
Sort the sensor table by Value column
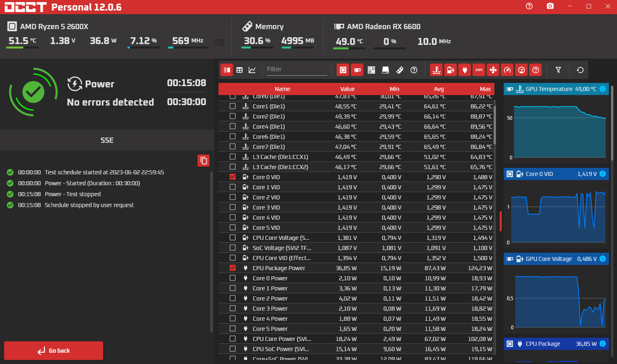[348, 89]
